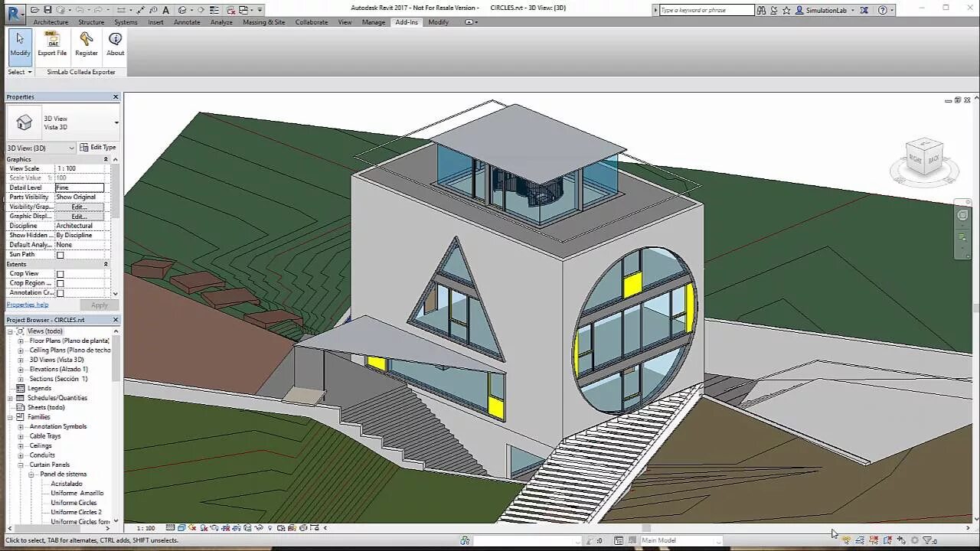Click the Undo icon in the quick access toolbar

(80, 10)
